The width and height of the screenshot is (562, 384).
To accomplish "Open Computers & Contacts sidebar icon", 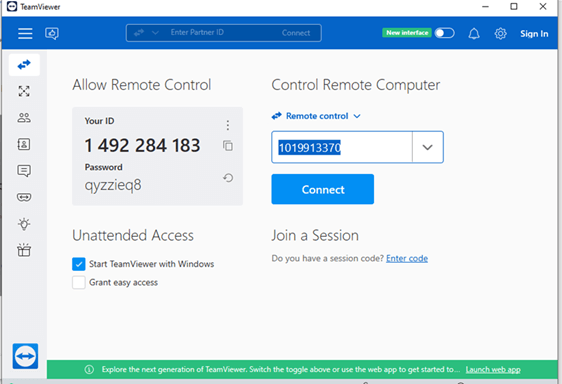I will pyautogui.click(x=24, y=144).
